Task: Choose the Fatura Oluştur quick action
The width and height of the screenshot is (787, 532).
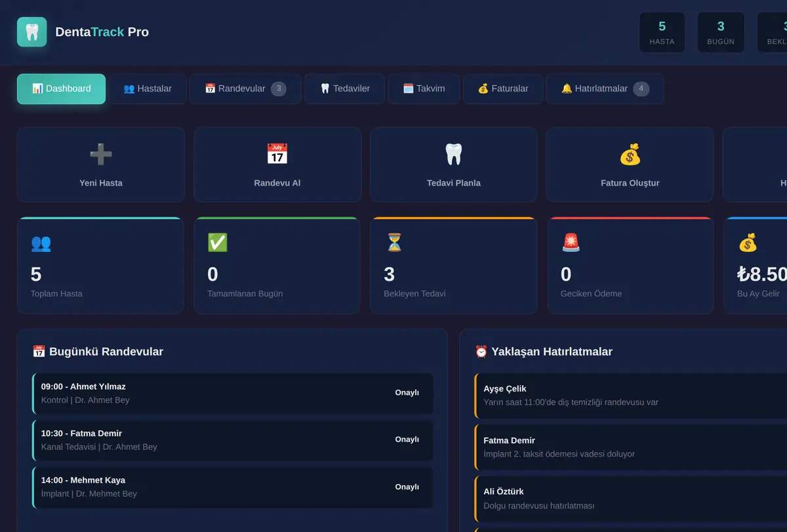Action: click(630, 165)
